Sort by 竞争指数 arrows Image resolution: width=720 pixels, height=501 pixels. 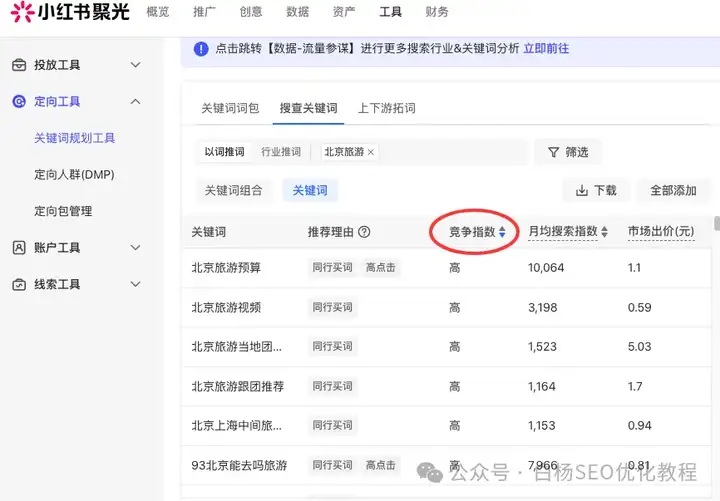(502, 232)
